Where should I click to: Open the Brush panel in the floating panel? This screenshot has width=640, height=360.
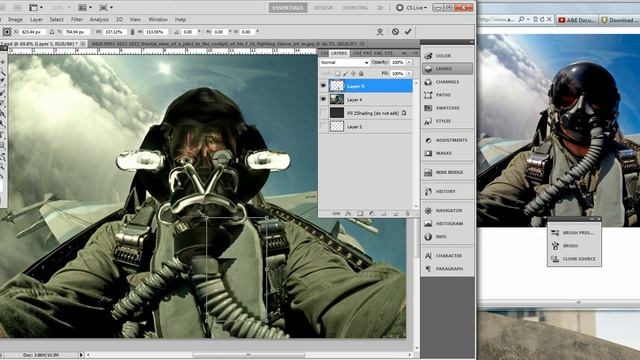click(574, 246)
